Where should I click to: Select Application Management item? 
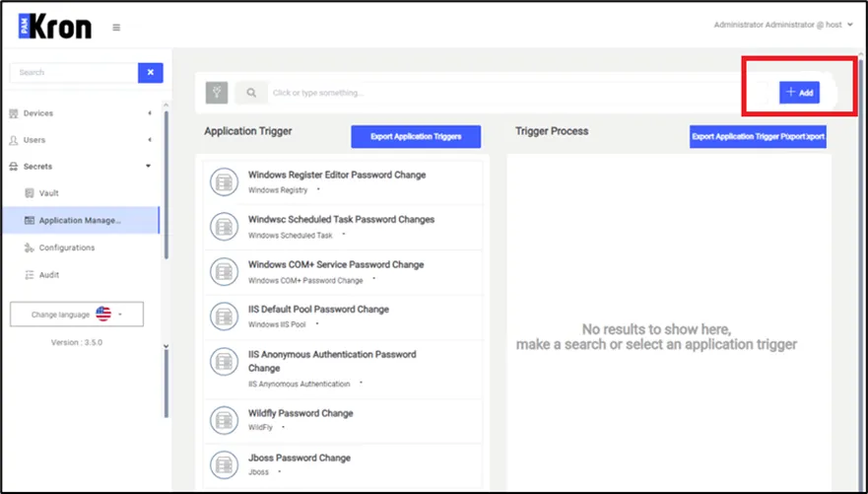tap(81, 221)
